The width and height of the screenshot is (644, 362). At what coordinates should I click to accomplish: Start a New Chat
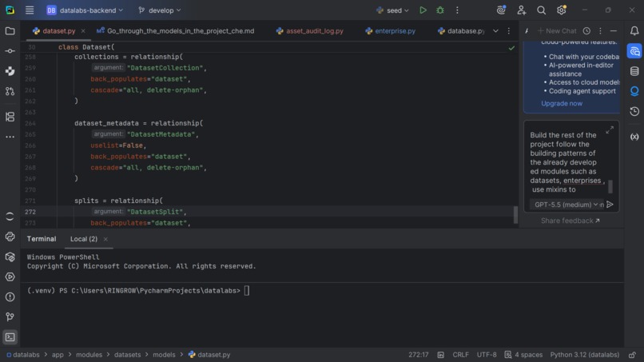point(557,31)
